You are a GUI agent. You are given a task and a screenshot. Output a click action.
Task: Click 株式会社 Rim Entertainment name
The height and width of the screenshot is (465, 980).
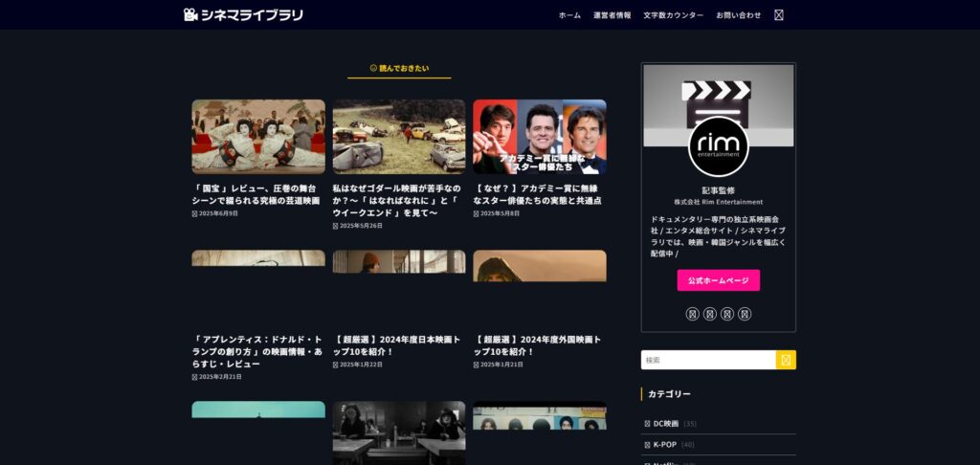click(x=718, y=203)
